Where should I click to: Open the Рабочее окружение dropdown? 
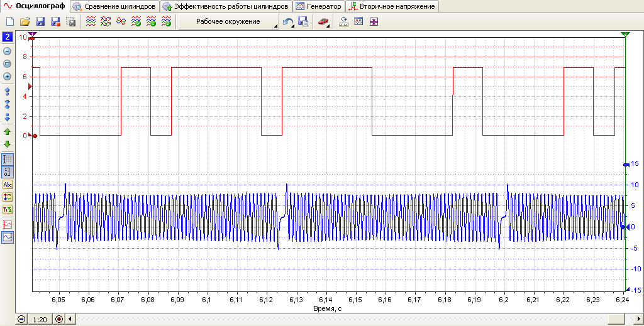click(229, 22)
